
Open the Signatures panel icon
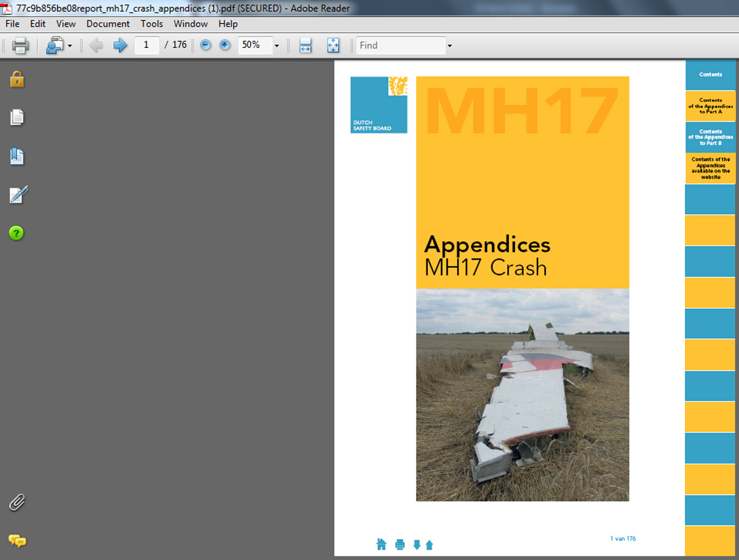click(x=18, y=194)
